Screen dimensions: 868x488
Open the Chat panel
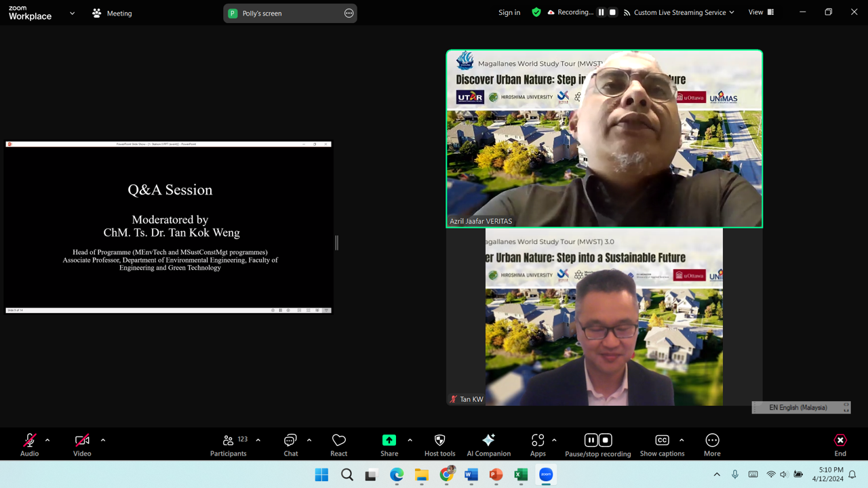(290, 445)
